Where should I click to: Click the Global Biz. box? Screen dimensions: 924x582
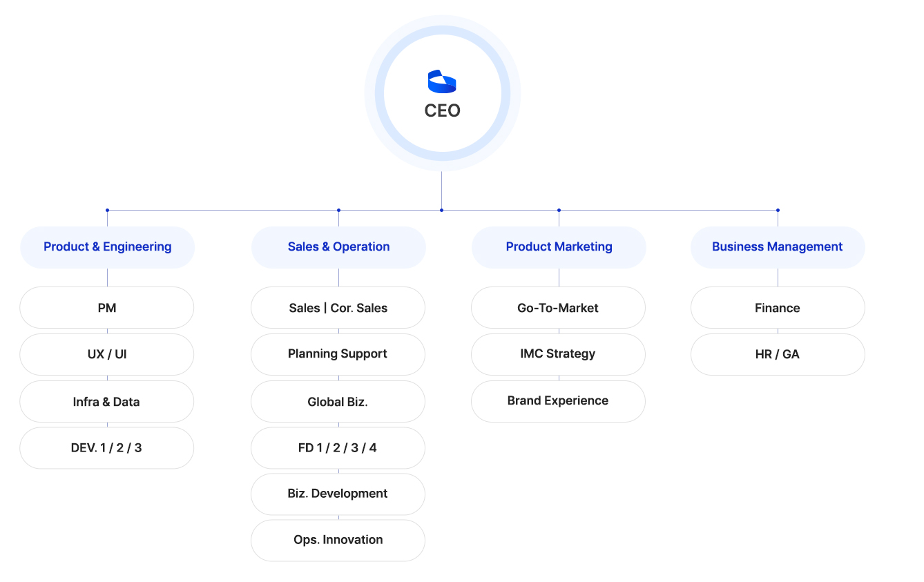[338, 402]
